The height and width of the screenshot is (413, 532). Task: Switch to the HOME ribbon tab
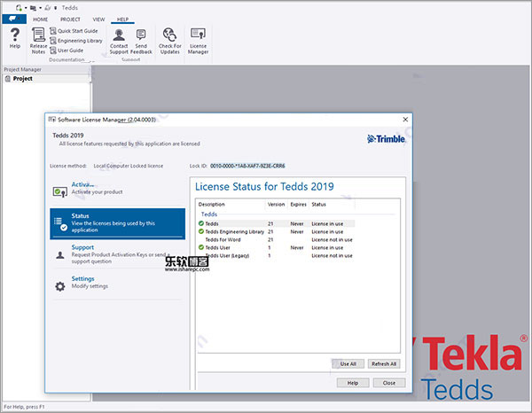tap(40, 19)
